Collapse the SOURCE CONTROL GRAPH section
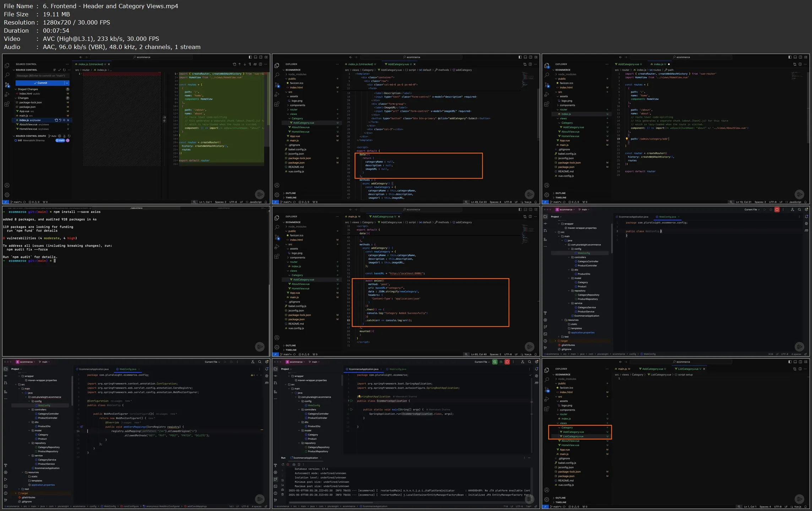 pos(31,136)
